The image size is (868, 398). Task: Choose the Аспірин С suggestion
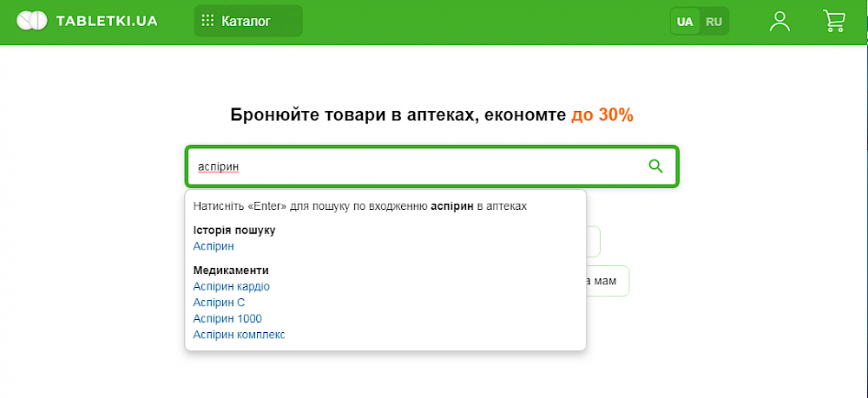click(x=219, y=303)
